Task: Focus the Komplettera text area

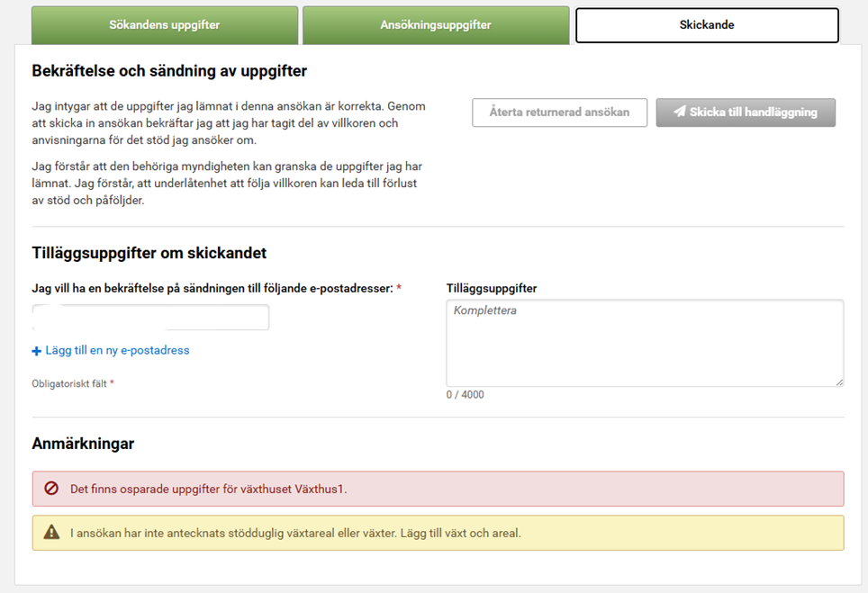Action: tap(644, 343)
